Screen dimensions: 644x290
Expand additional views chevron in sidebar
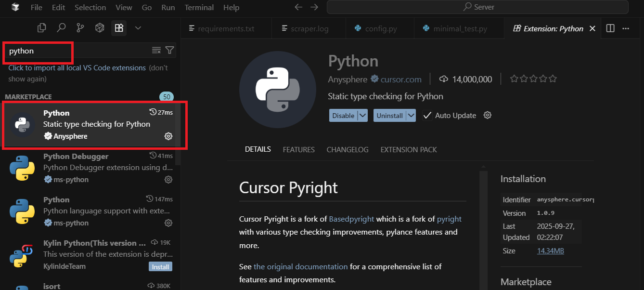(x=138, y=28)
